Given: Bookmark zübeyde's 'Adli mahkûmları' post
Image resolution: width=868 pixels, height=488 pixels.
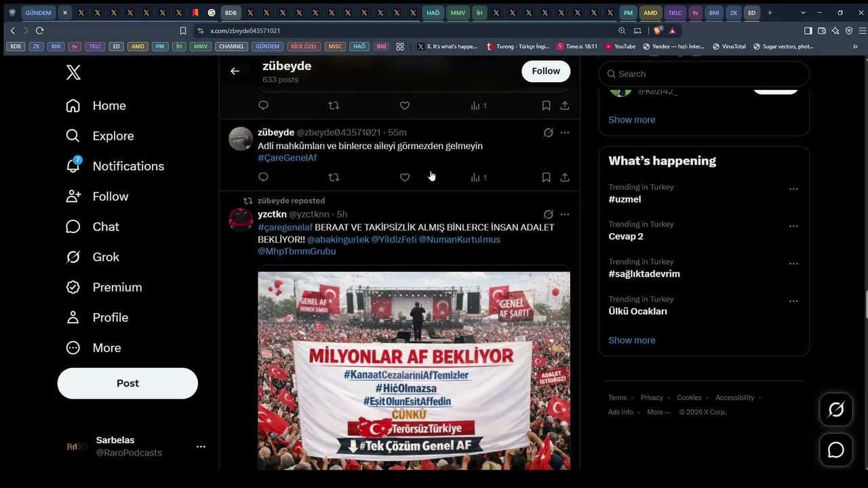Looking at the screenshot, I should [546, 178].
